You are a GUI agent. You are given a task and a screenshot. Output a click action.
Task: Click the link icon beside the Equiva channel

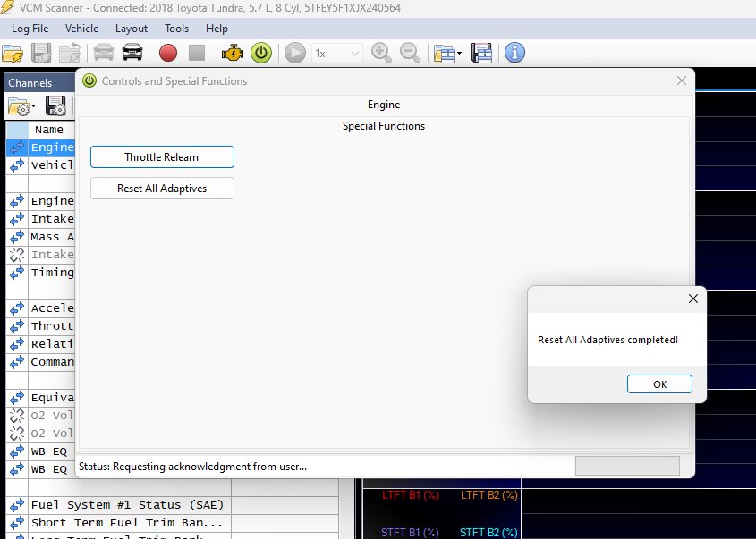17,398
